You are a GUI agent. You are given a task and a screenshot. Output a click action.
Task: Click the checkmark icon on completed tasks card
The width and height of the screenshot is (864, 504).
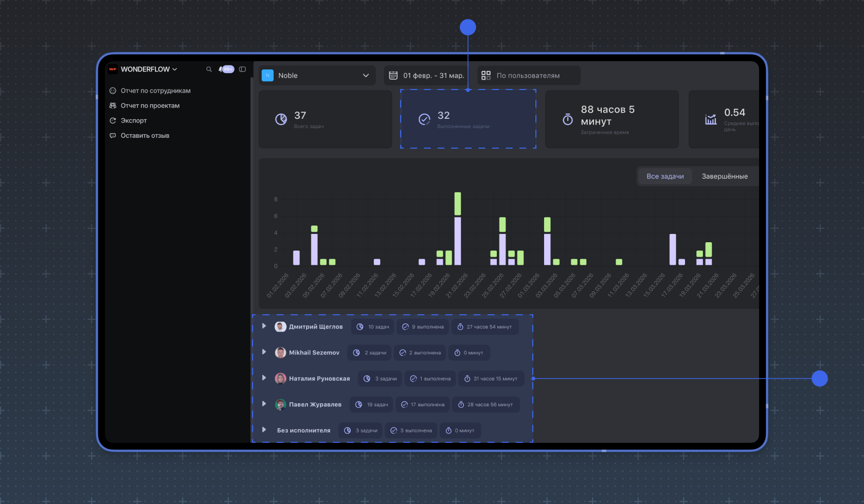click(x=424, y=119)
